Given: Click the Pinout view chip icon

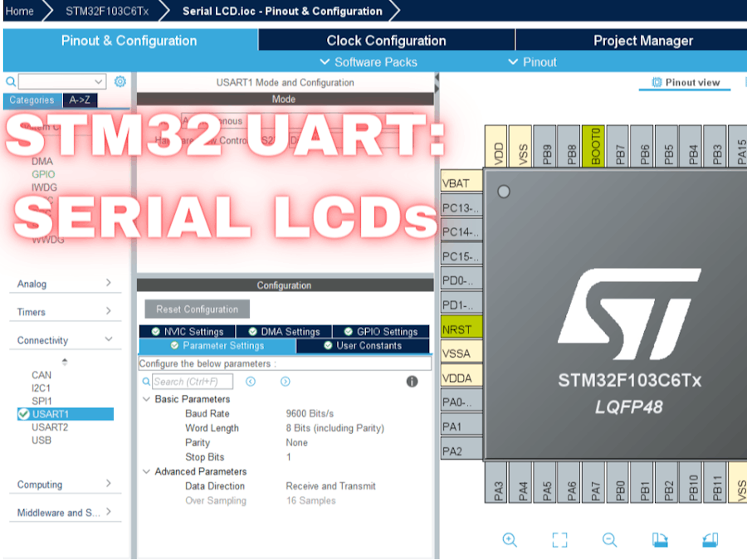Looking at the screenshot, I should point(657,82).
